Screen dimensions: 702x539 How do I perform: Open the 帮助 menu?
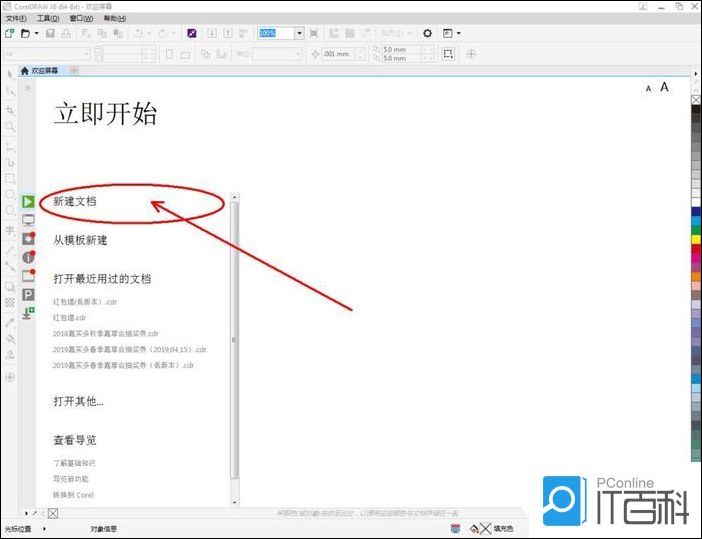[115, 18]
